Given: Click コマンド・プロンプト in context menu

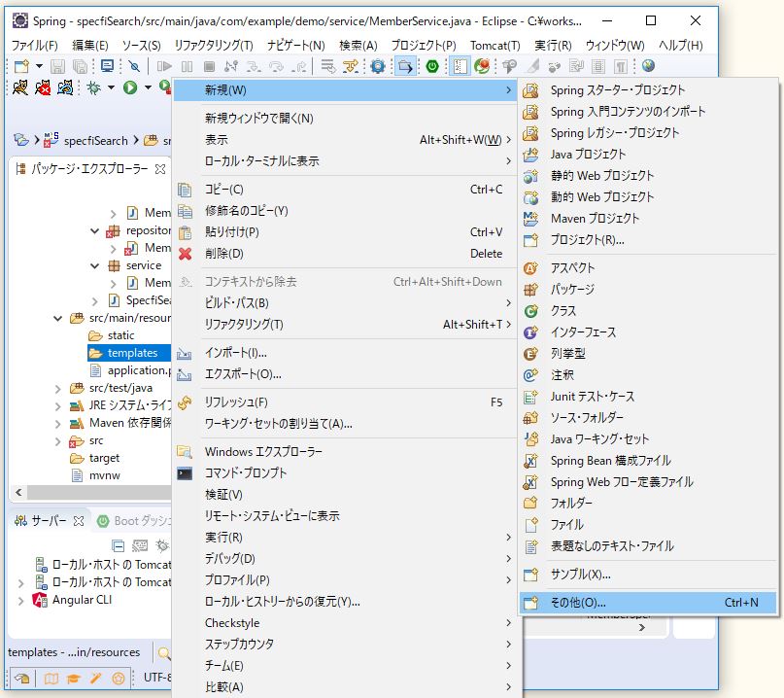Looking at the screenshot, I should [345, 473].
